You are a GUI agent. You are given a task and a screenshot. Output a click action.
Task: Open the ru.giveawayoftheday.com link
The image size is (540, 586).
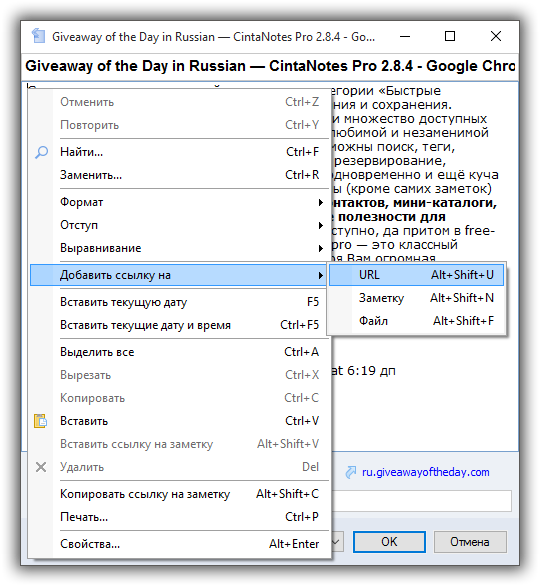pyautogui.click(x=426, y=472)
